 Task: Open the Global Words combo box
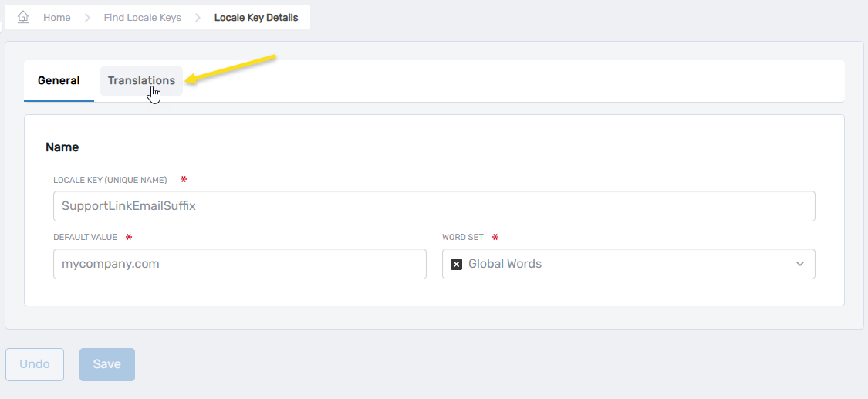(x=617, y=264)
